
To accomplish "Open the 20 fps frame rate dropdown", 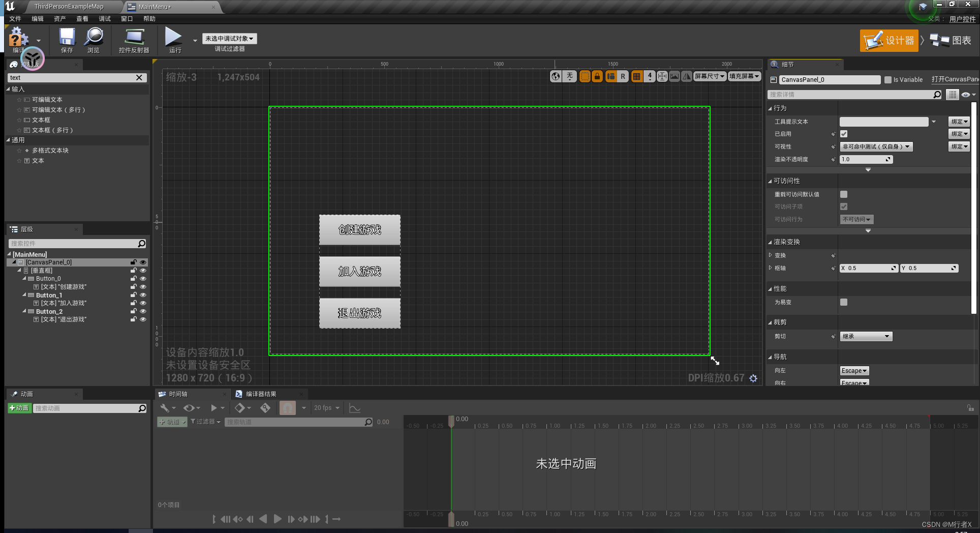I will coord(327,408).
